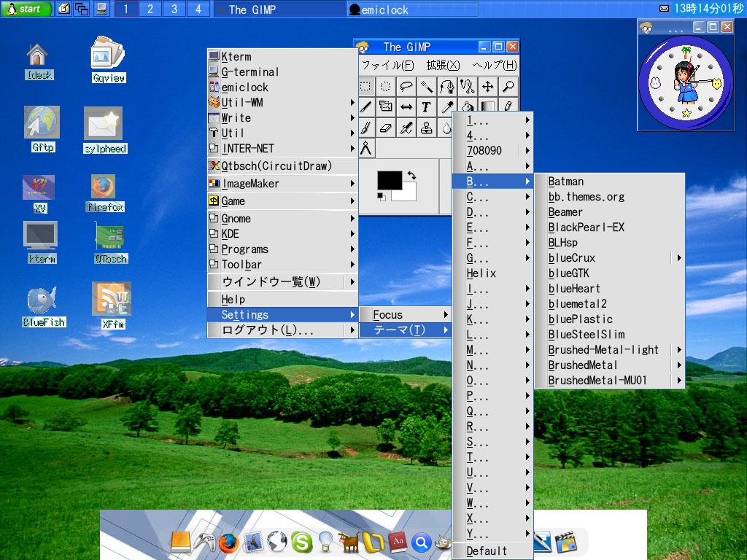
Task: Activate the Color Picker eyedropper tool
Action: (447, 106)
